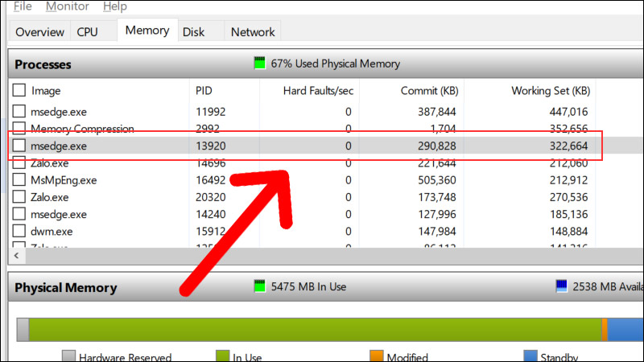Check the MsMpEng.exe process checkbox
The width and height of the screenshot is (644, 362).
tap(19, 180)
